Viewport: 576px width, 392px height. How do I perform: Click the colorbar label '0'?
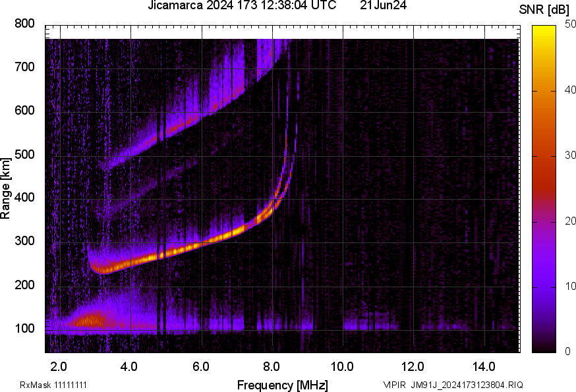pos(567,352)
